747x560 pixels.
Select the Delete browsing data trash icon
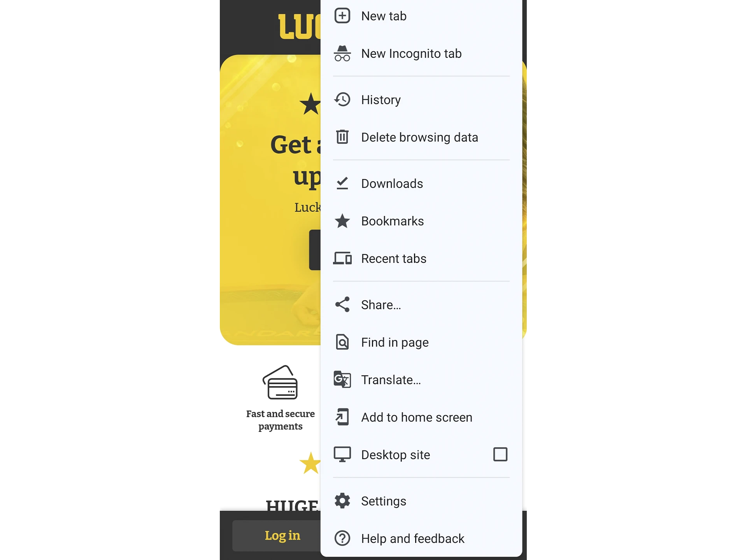(x=342, y=137)
